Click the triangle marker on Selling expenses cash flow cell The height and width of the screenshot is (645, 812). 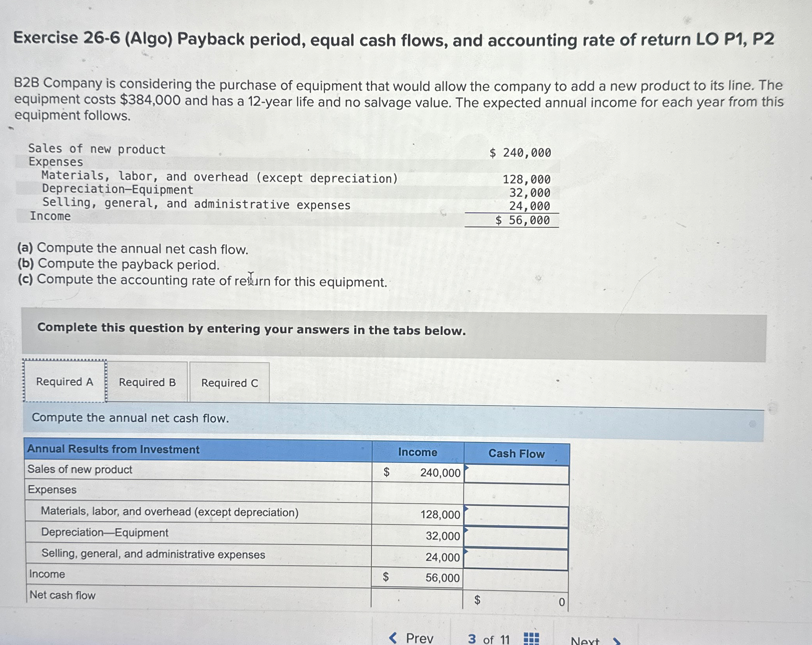point(466,551)
